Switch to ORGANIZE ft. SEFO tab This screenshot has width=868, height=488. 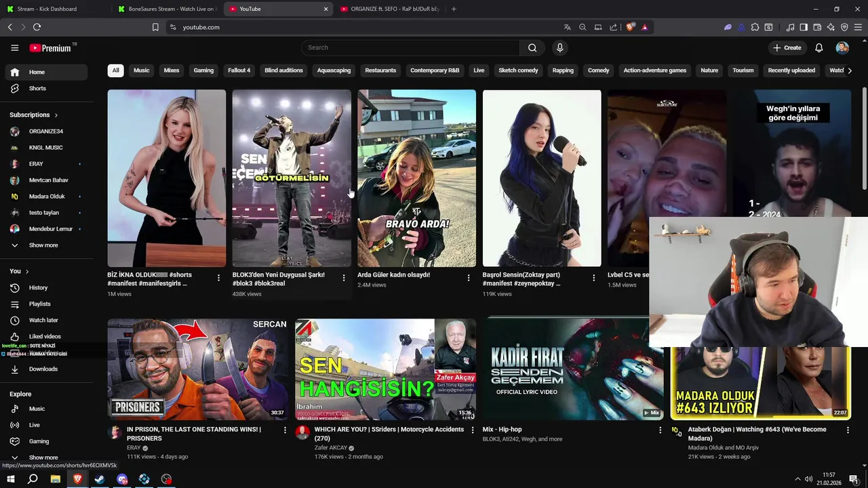(390, 9)
